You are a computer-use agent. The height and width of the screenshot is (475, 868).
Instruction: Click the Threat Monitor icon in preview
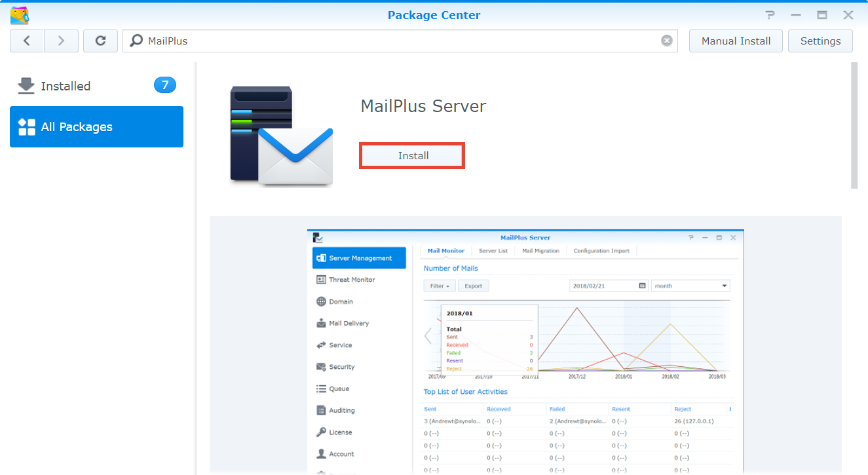(x=321, y=280)
